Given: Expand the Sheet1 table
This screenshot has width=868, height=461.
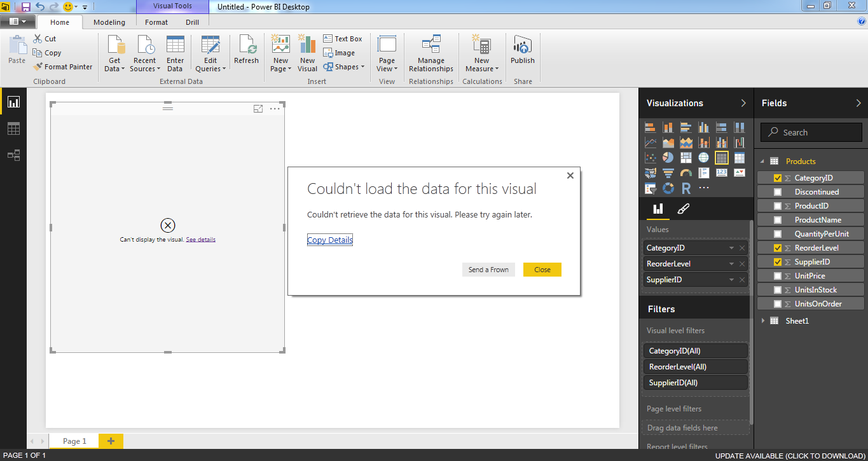Looking at the screenshot, I should tap(763, 321).
